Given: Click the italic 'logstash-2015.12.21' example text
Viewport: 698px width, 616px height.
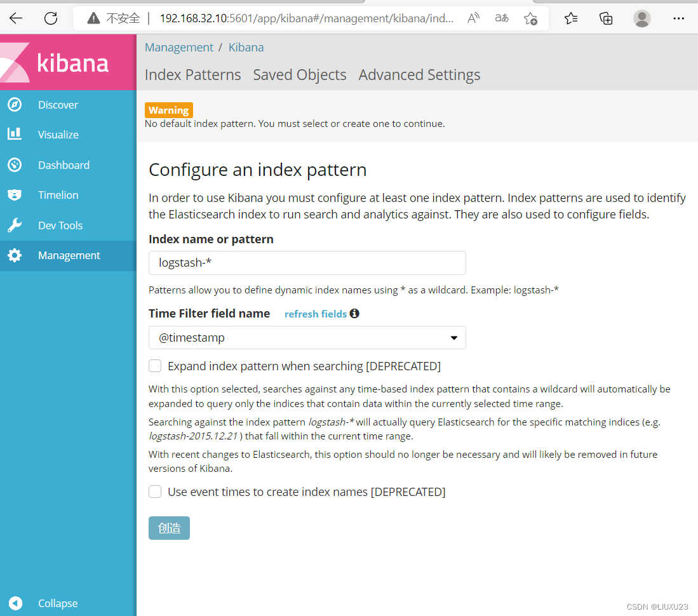Looking at the screenshot, I should tap(193, 436).
